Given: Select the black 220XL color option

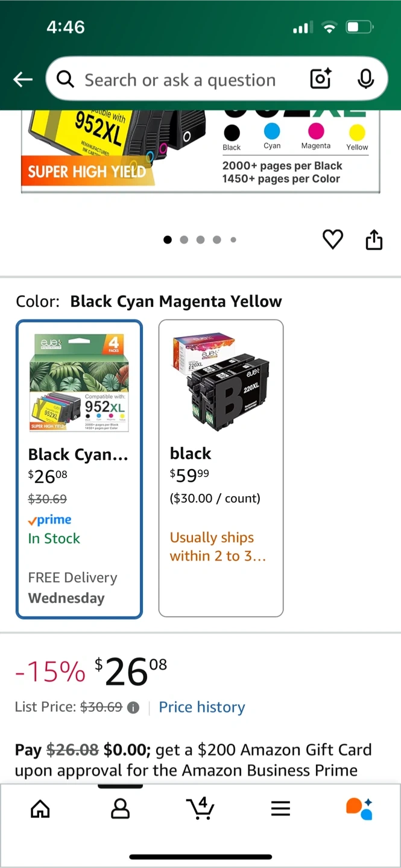Looking at the screenshot, I should [x=221, y=468].
